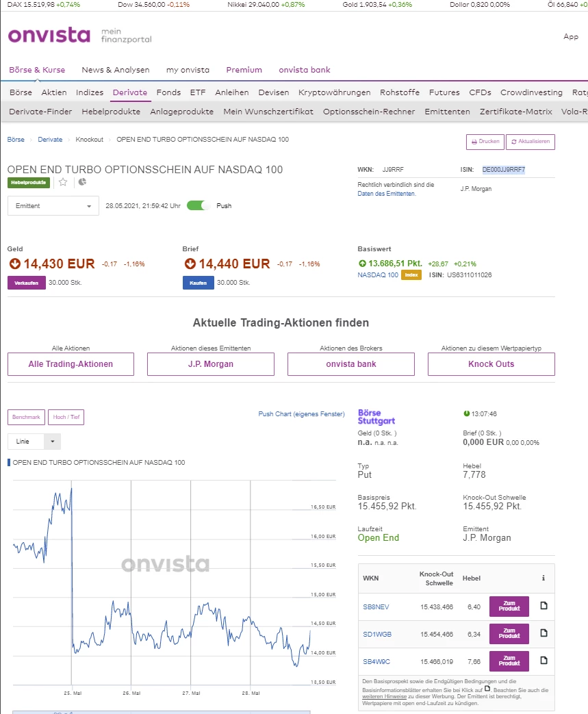Show onvista bank broker actions button
Viewport: 588px width, 714px height.
[350, 364]
